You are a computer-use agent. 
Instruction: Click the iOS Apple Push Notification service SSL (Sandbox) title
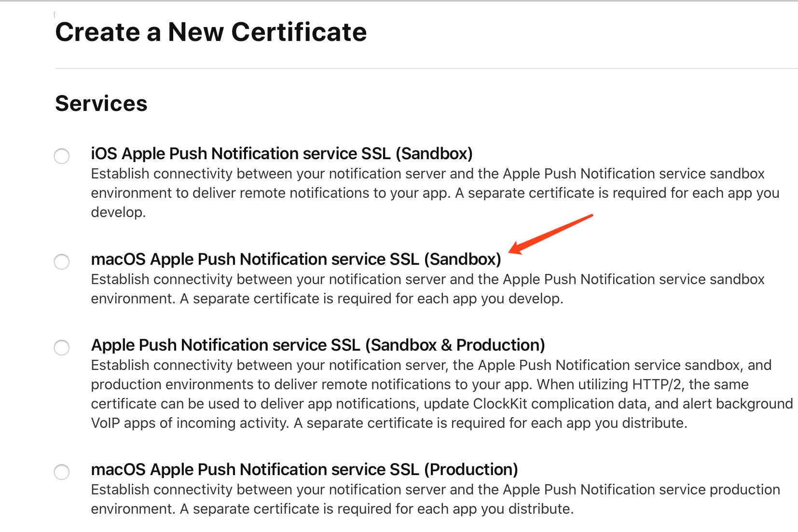coord(281,153)
